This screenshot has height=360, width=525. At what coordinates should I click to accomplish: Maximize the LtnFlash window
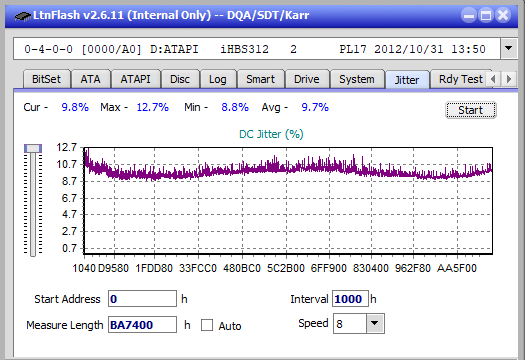(486, 15)
